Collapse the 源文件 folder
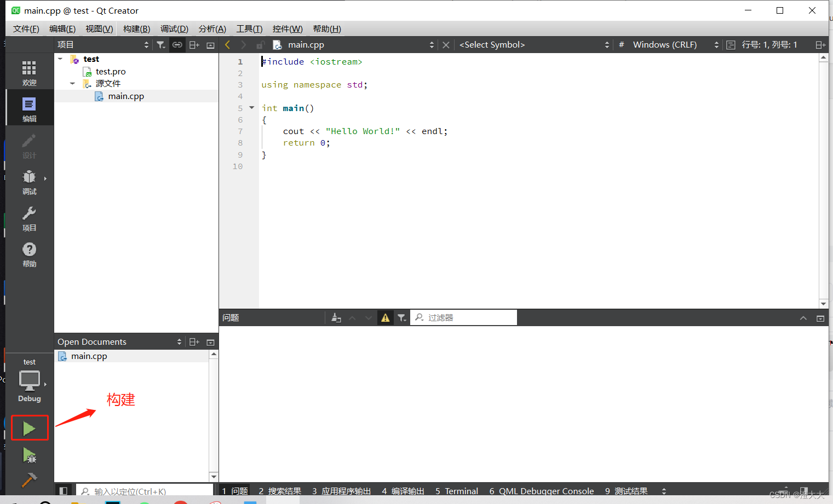Viewport: 833px width, 504px height. [x=72, y=84]
